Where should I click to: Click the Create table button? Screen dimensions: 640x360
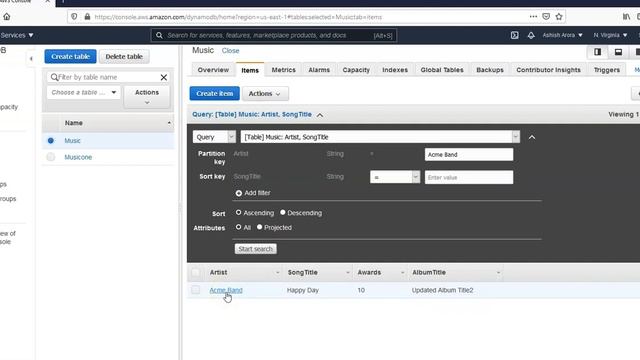70,56
